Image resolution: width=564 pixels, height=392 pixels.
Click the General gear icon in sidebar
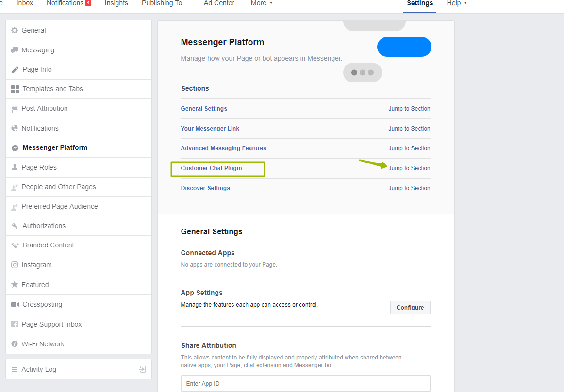[15, 30]
